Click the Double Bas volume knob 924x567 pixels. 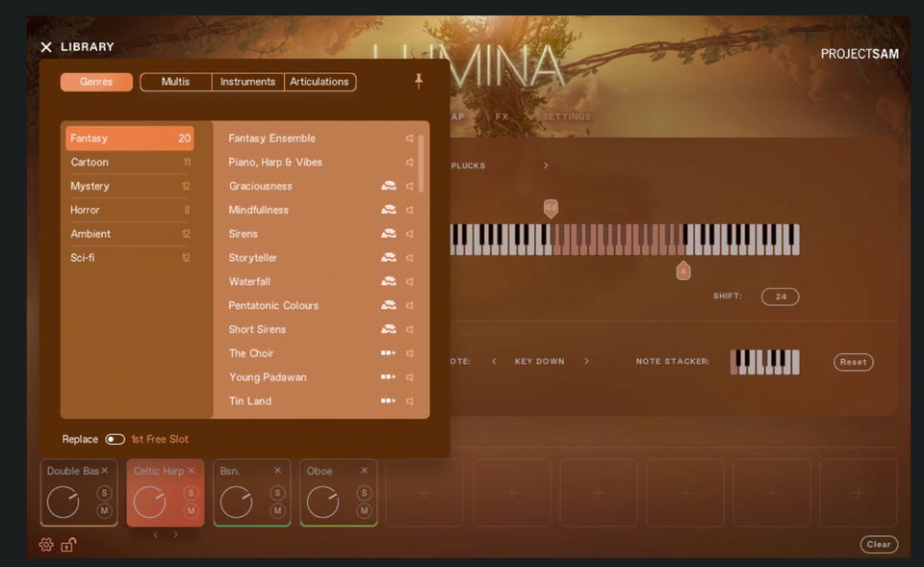pyautogui.click(x=64, y=503)
